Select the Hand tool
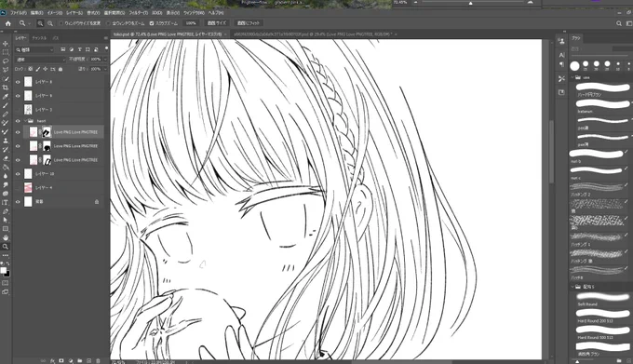The height and width of the screenshot is (364, 633). [6, 237]
